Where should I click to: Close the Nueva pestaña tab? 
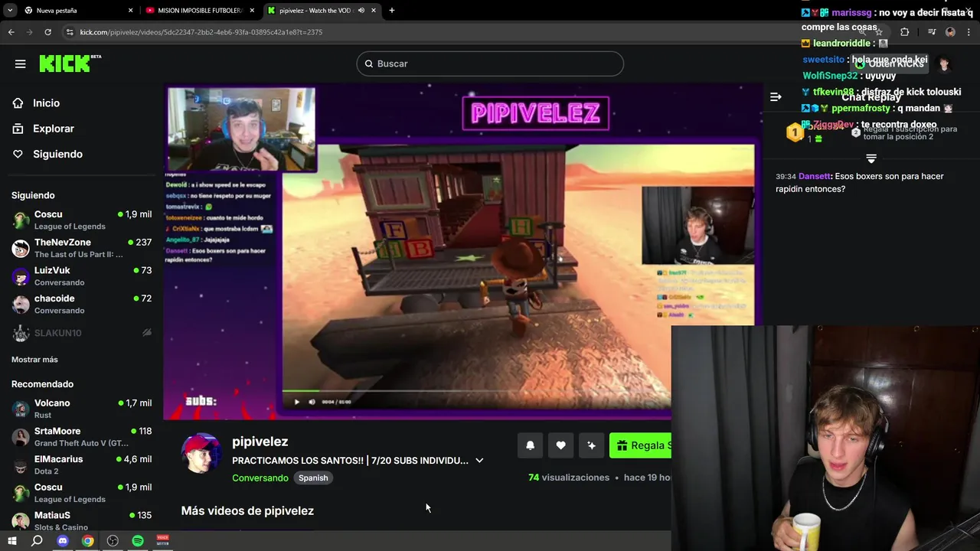coord(130,11)
